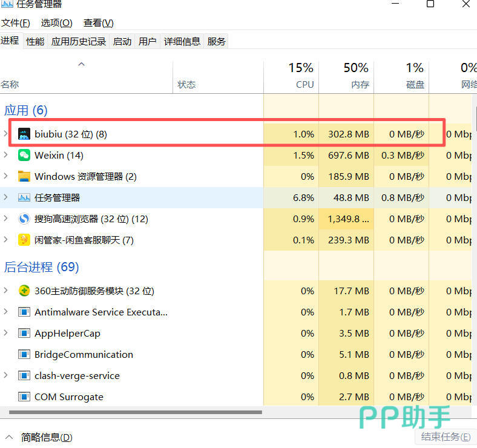Expand the Weixin process group
Image resolution: width=477 pixels, height=448 pixels.
click(6, 156)
